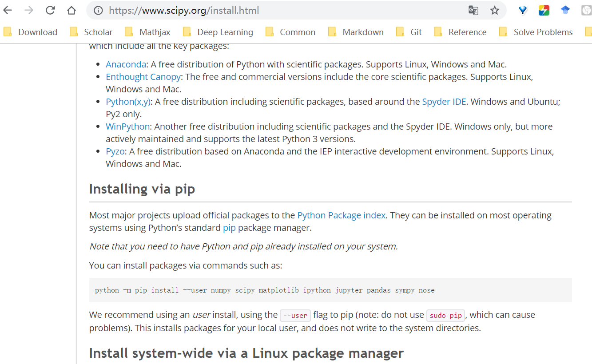
Task: Open the Markdown bookmarks folder
Action: pos(356,32)
